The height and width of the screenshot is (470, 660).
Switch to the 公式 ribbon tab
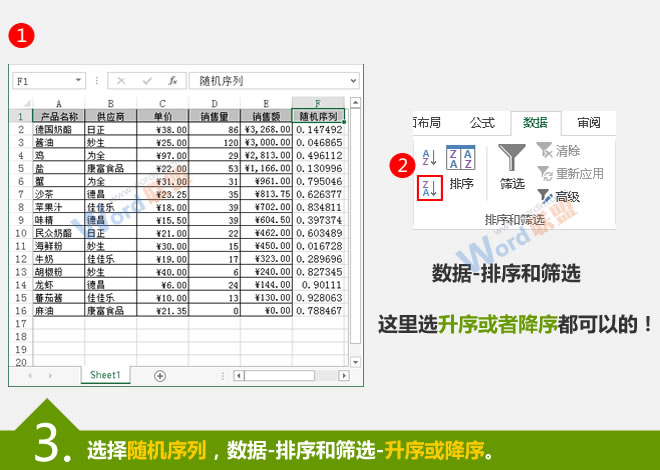coord(482,123)
